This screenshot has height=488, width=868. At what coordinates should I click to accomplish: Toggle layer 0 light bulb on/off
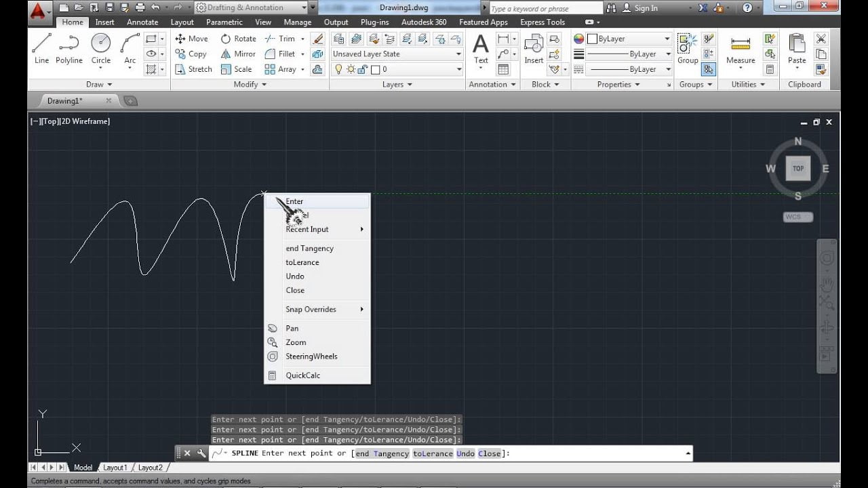[x=339, y=69]
